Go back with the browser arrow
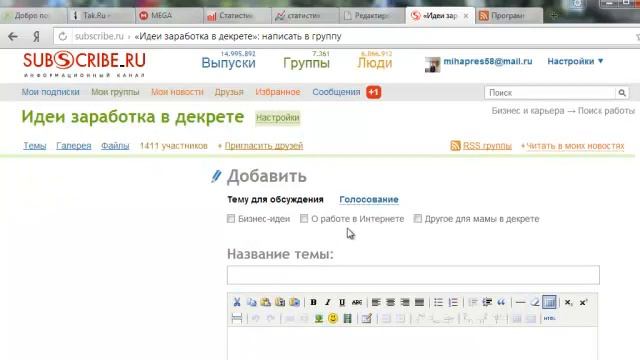640x360 pixels. (x=13, y=36)
